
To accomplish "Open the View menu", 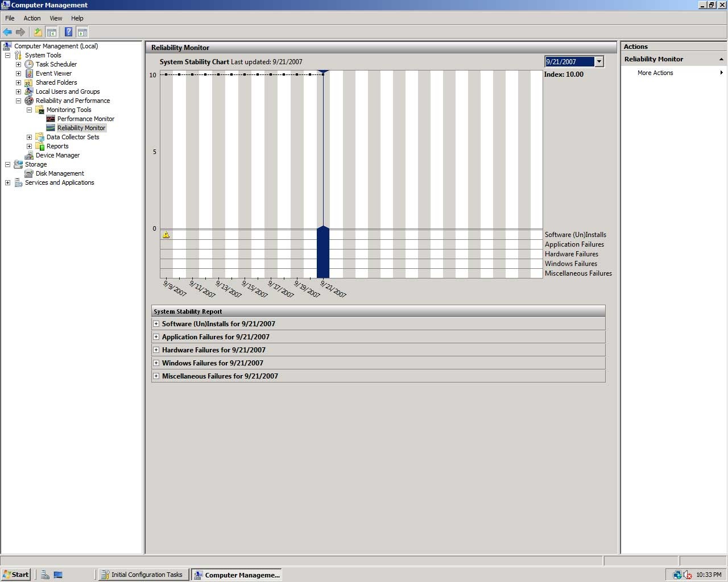I will [56, 18].
